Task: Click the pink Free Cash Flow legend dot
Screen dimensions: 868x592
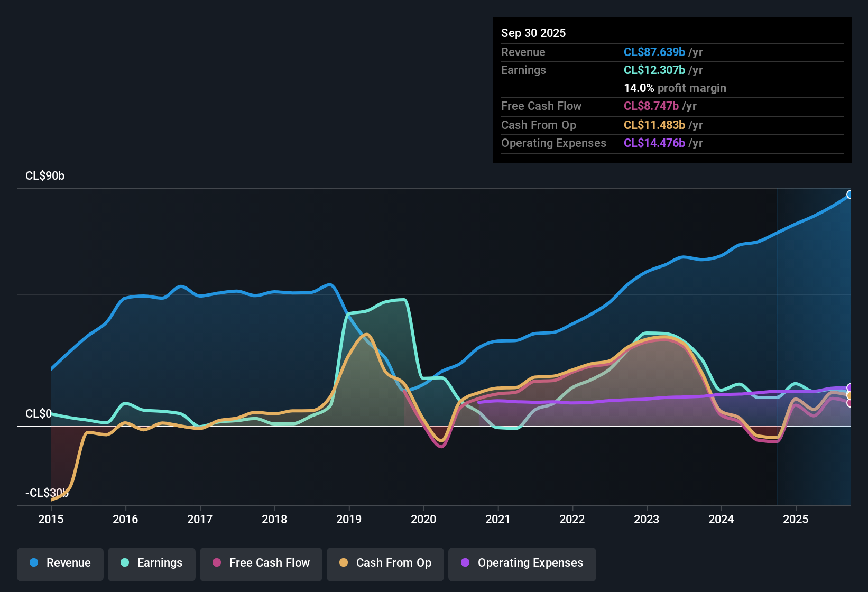Action: click(x=217, y=563)
